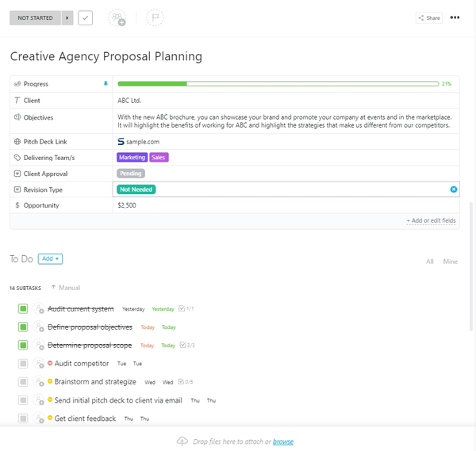The height and width of the screenshot is (451, 476).
Task: Set task priority with flag icon
Action: point(155,17)
